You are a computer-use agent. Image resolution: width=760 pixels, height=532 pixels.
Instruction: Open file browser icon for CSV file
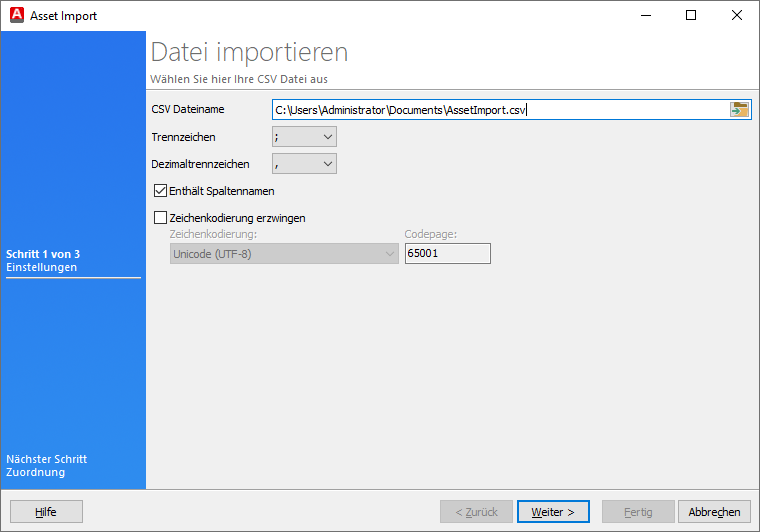[x=740, y=110]
